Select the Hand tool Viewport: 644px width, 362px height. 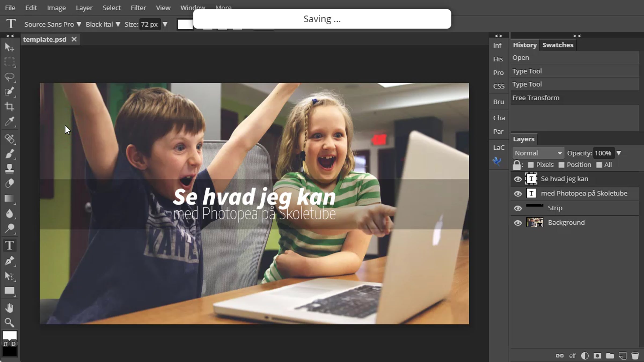(9, 308)
